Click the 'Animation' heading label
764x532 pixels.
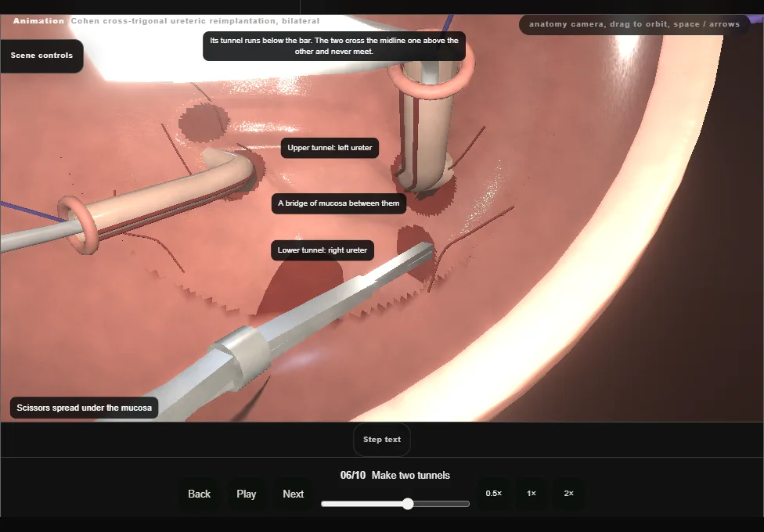(x=38, y=21)
